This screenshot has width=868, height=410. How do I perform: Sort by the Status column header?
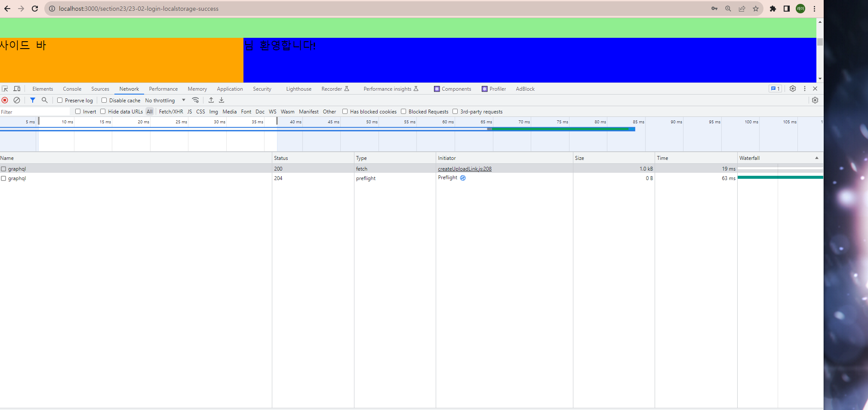(x=313, y=158)
